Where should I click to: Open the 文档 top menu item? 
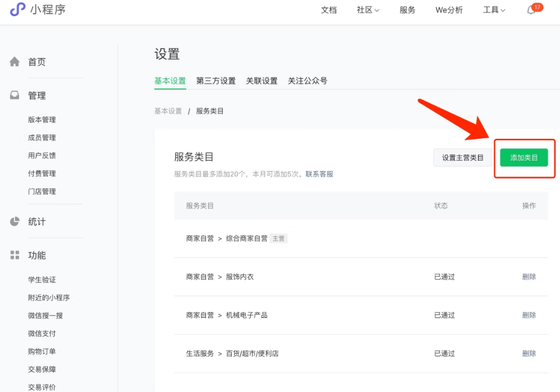click(x=329, y=10)
